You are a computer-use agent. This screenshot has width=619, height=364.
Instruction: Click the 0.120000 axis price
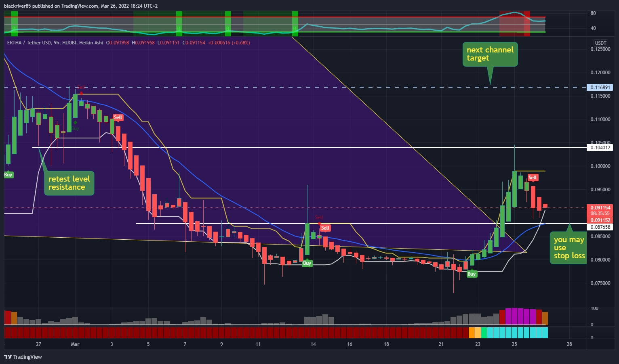click(x=600, y=73)
